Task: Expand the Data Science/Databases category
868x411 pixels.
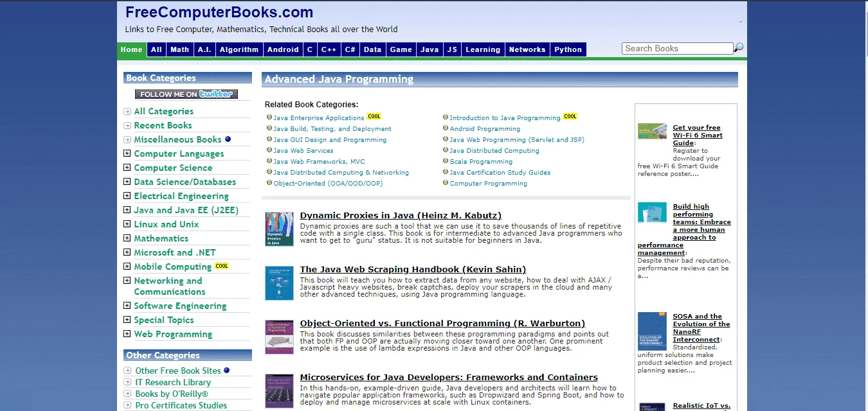Action: click(127, 182)
